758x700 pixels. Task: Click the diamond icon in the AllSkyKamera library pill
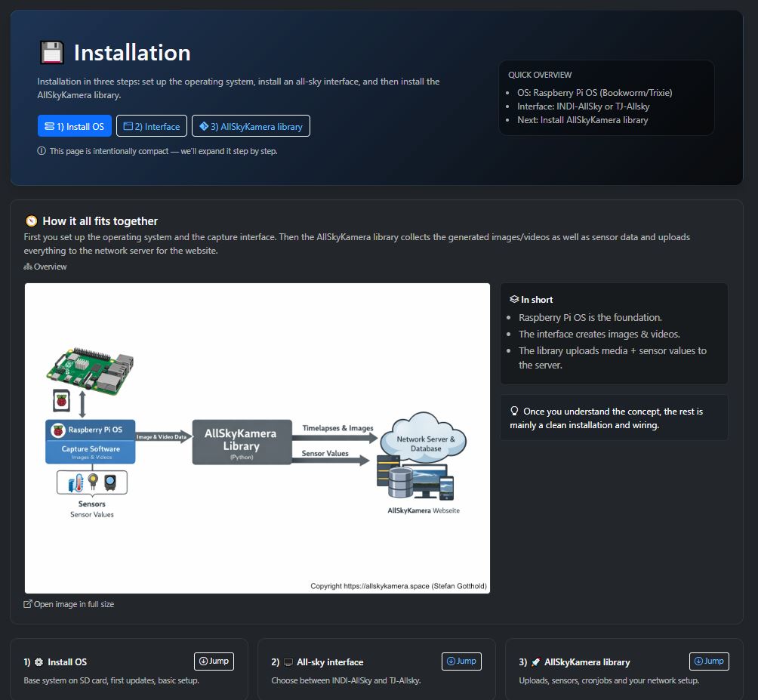tap(205, 125)
